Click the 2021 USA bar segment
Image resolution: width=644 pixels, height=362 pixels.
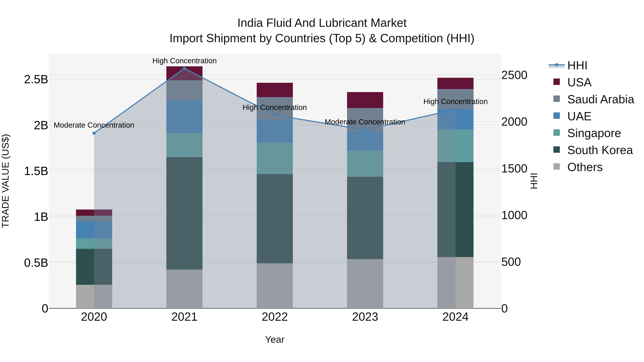pos(184,73)
